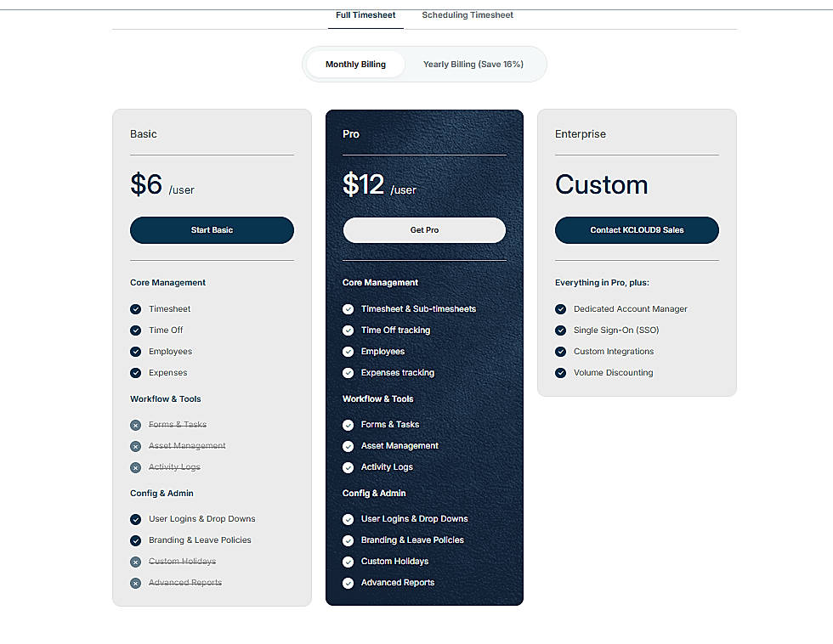Click check icon next to Volume Discounting

[x=560, y=373]
